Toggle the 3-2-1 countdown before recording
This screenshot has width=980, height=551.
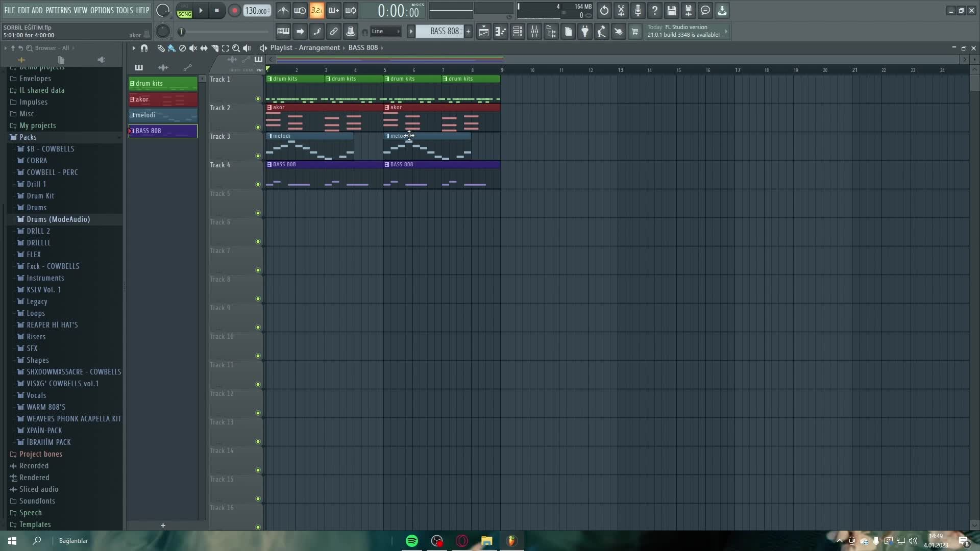click(x=316, y=10)
